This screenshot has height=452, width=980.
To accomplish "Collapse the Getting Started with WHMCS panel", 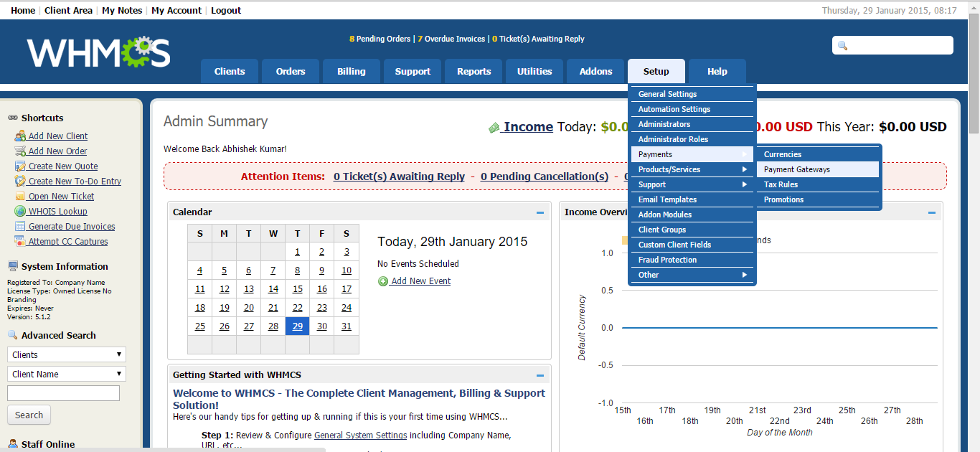I will click(540, 375).
